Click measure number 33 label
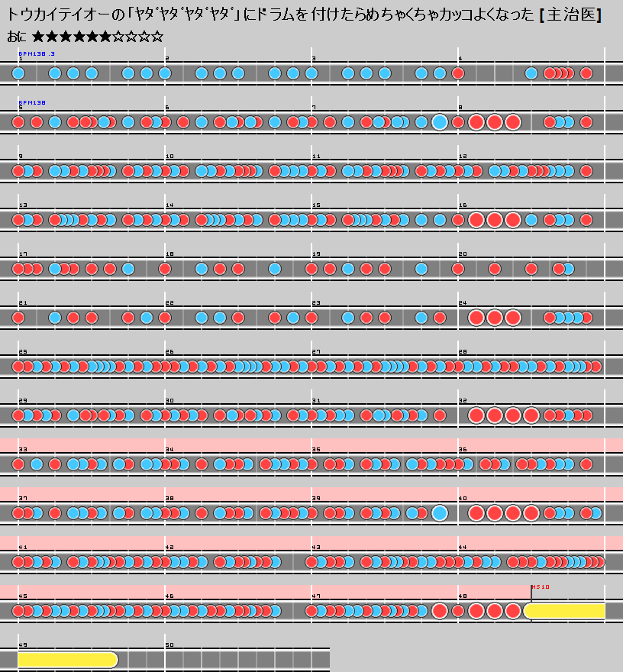623x672 pixels. [x=23, y=450]
